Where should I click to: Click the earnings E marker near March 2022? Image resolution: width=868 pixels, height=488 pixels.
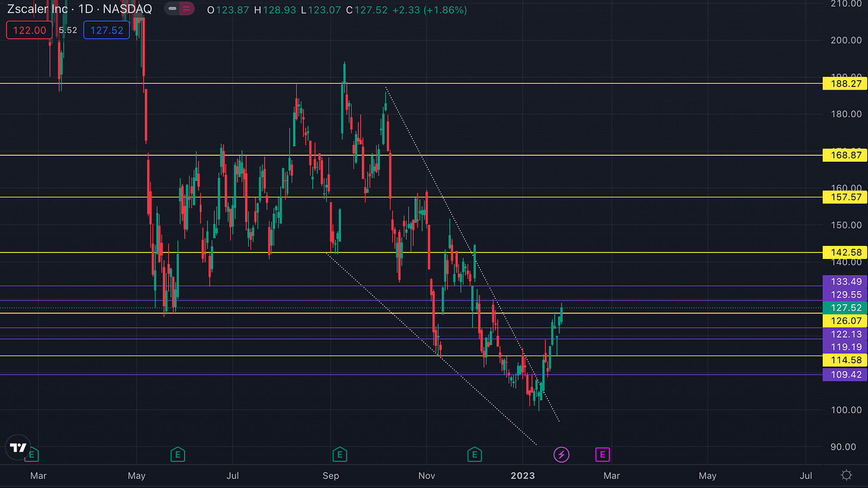point(32,455)
